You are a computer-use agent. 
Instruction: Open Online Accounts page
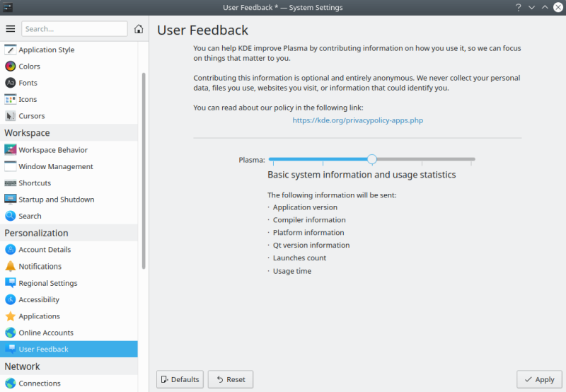(69, 333)
